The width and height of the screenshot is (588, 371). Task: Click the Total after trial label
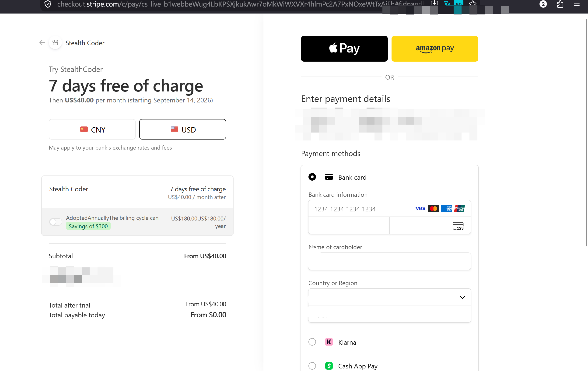pos(70,305)
